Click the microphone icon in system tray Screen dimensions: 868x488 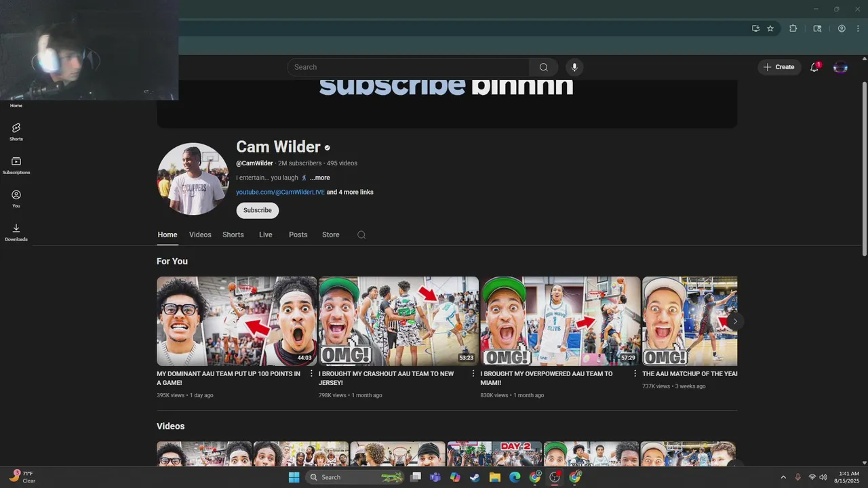coord(797,477)
